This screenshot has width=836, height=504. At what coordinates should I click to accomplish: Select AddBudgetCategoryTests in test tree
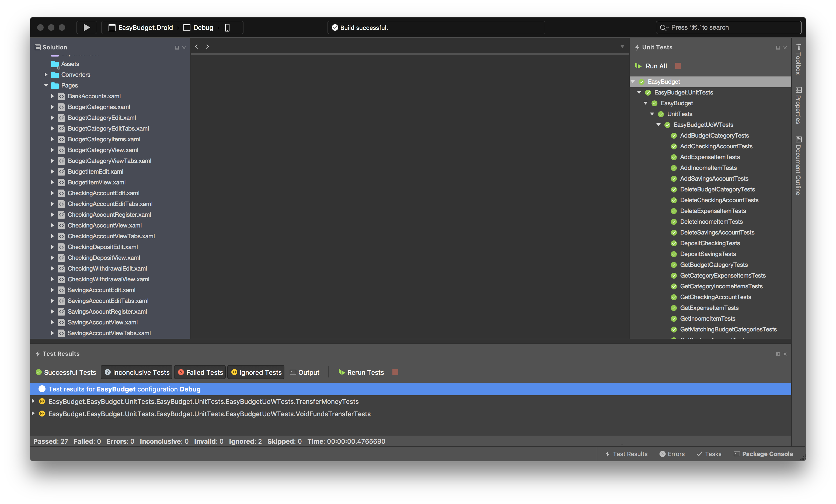point(715,136)
